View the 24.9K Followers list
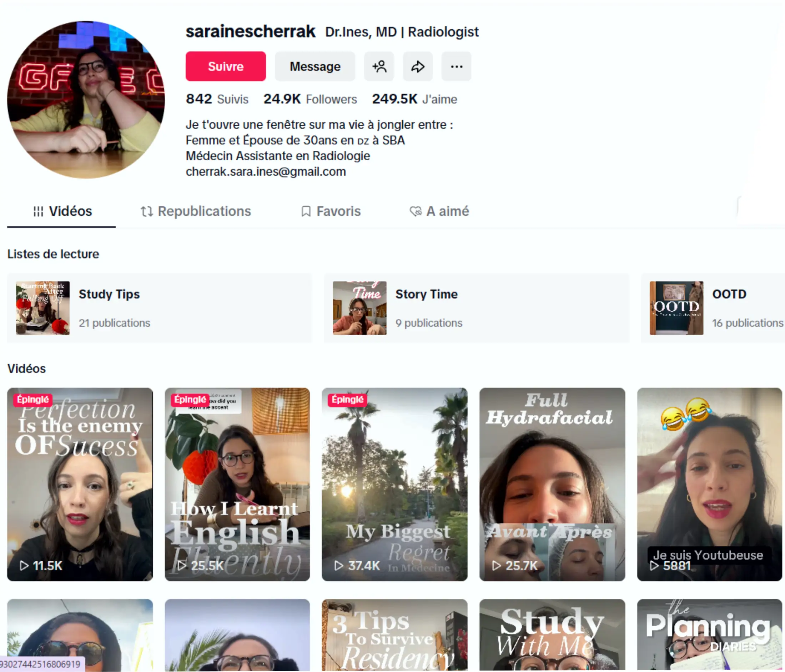This screenshot has height=672, width=785. 310,99
